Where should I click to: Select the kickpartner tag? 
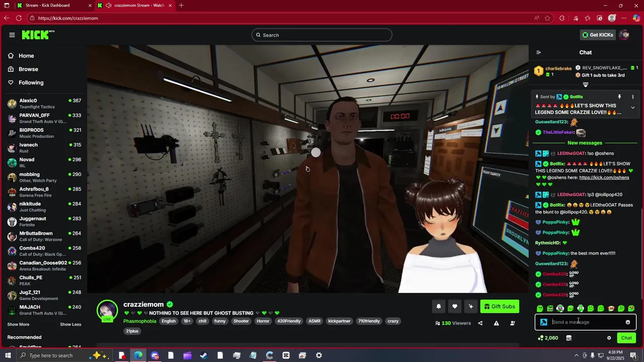coord(339,321)
